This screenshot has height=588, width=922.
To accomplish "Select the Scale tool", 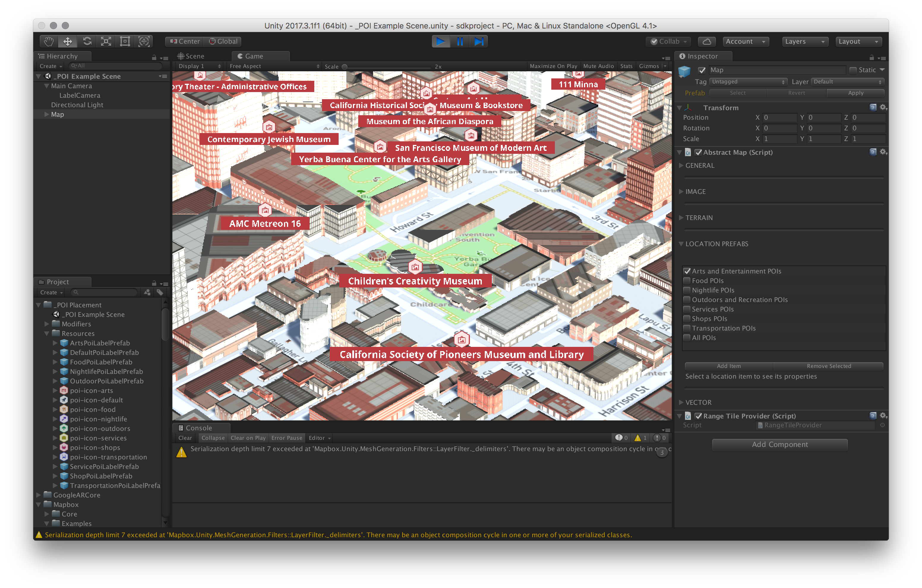I will click(x=106, y=41).
